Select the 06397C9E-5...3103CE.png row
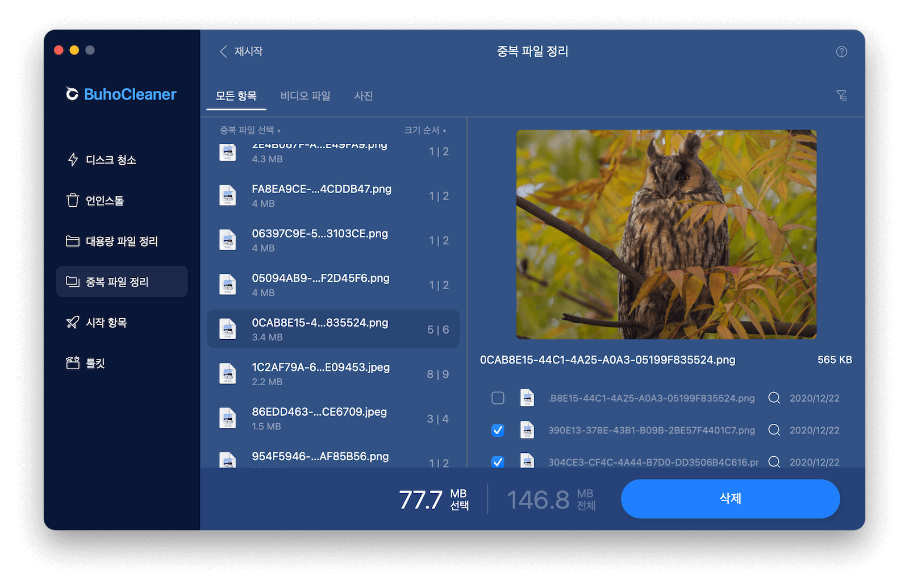The image size is (909, 588). (x=333, y=240)
